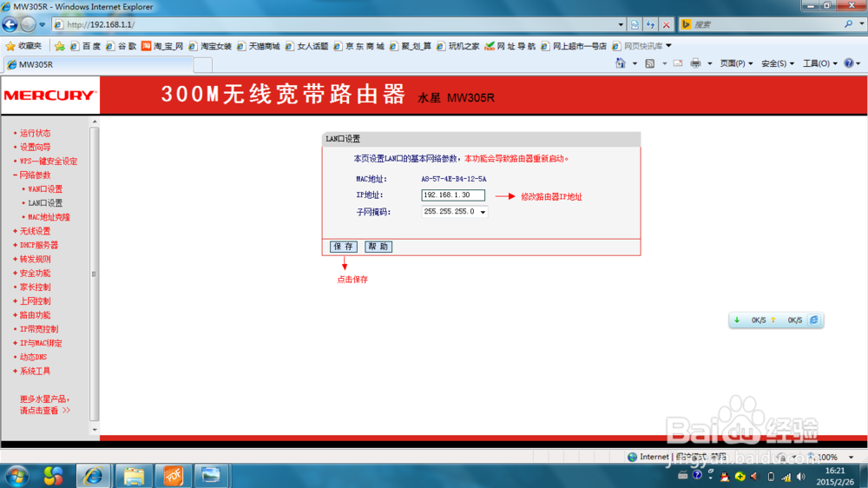Screen dimensions: 868x488
Task: Open the 淘宝女装 bookmark
Action: tap(210, 46)
